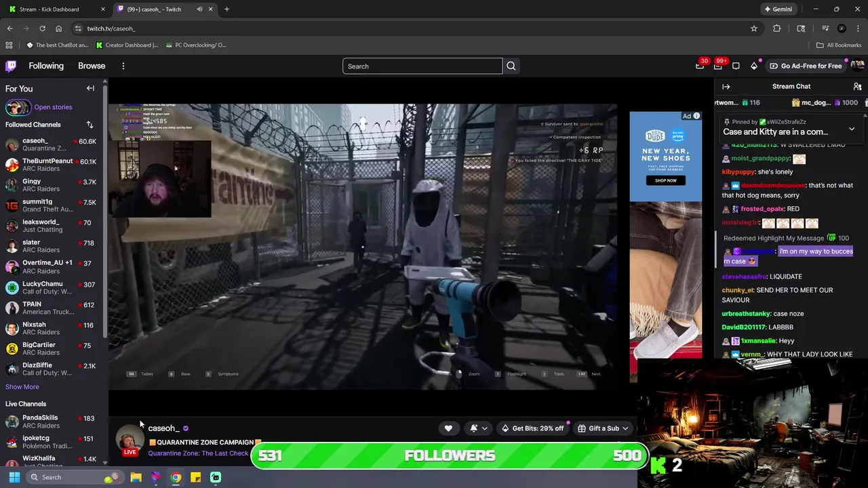Open notification bell dropdown under video

(x=477, y=428)
